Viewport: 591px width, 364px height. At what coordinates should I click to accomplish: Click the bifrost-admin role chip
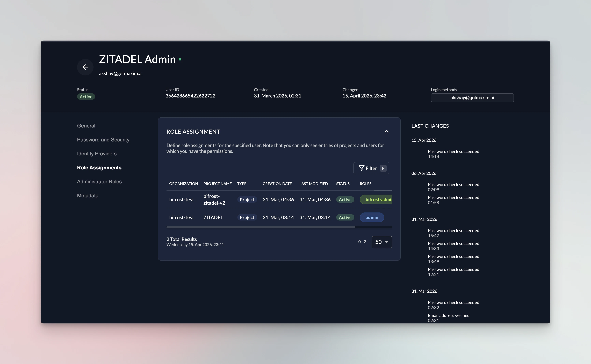click(376, 199)
